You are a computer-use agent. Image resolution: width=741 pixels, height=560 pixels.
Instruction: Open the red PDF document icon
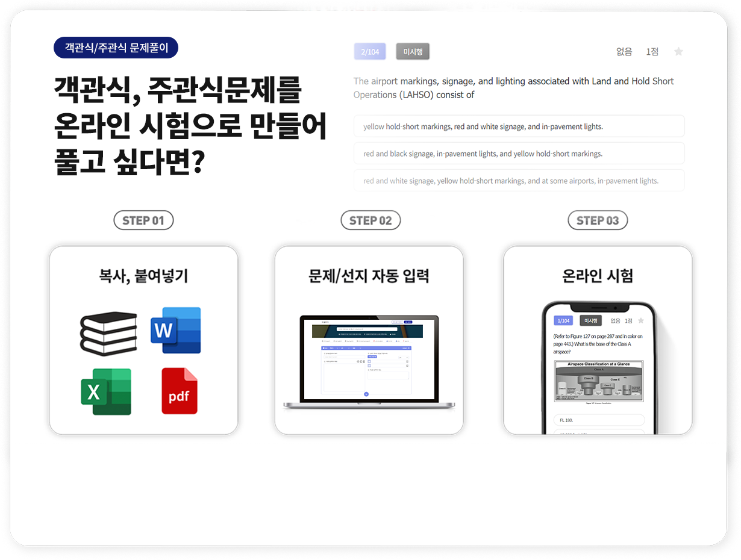180,390
